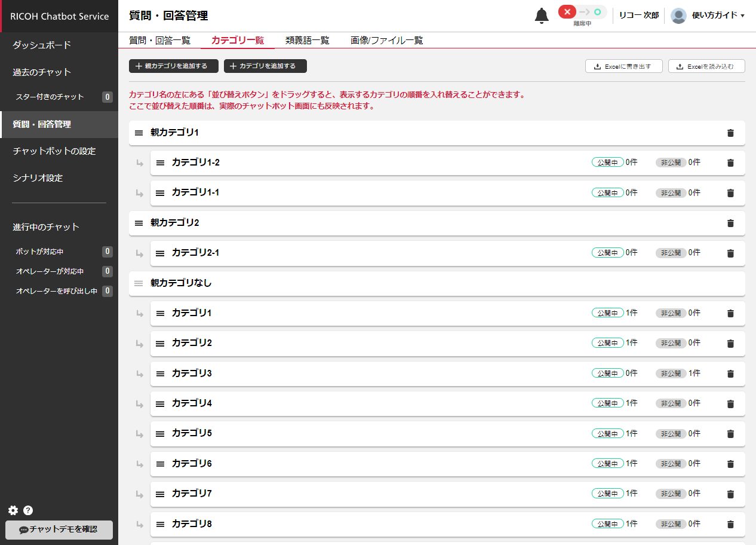Delete 親カテゴリ1 using its trash icon
Image resolution: width=756 pixels, height=545 pixels.
coord(730,133)
